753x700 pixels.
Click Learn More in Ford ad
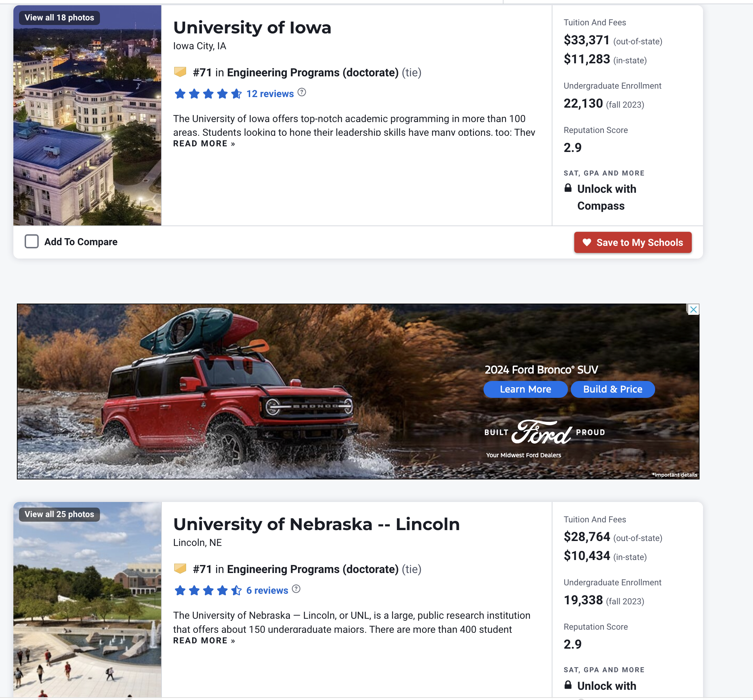pyautogui.click(x=525, y=389)
